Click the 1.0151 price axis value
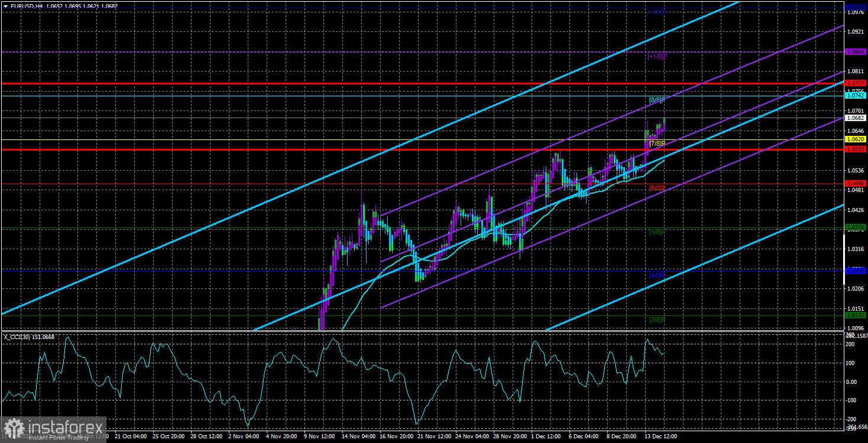This screenshot has width=868, height=443. [855, 308]
